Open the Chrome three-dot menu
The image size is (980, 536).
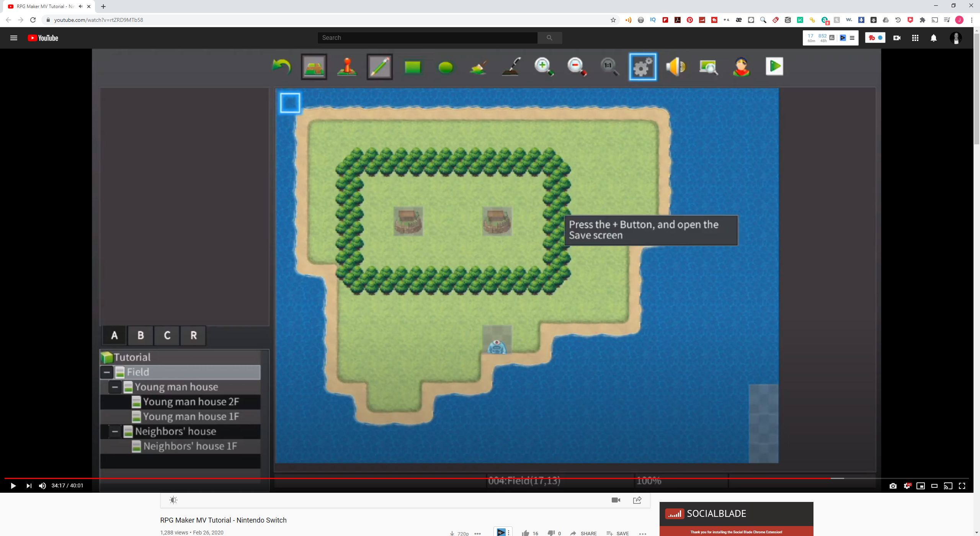coord(972,20)
